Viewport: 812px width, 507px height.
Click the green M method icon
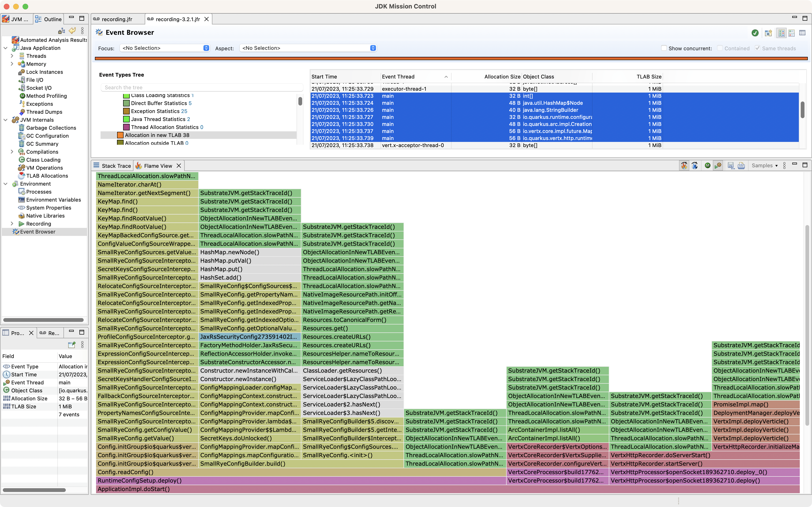click(707, 165)
